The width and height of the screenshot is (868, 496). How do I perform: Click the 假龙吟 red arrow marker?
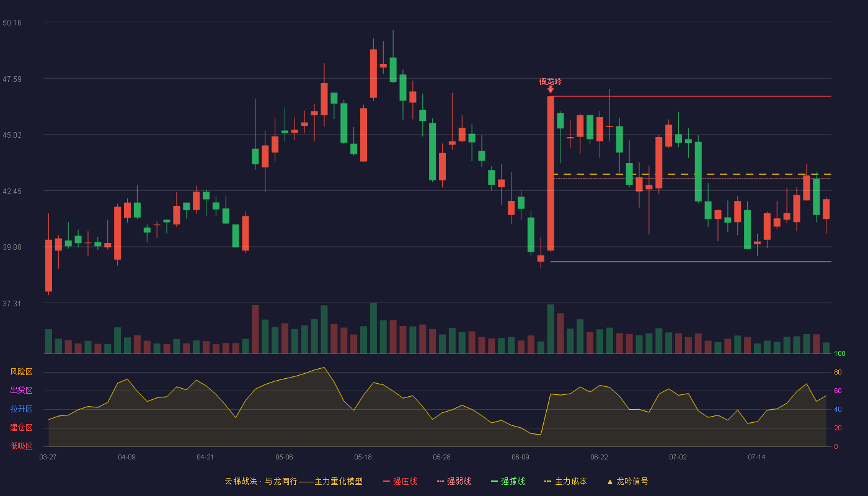[551, 90]
